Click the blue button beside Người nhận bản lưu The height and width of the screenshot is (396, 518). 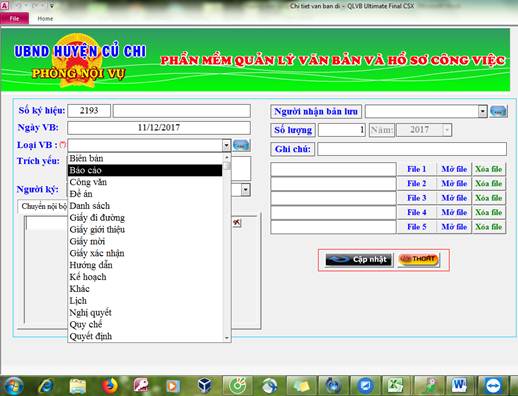(499, 111)
